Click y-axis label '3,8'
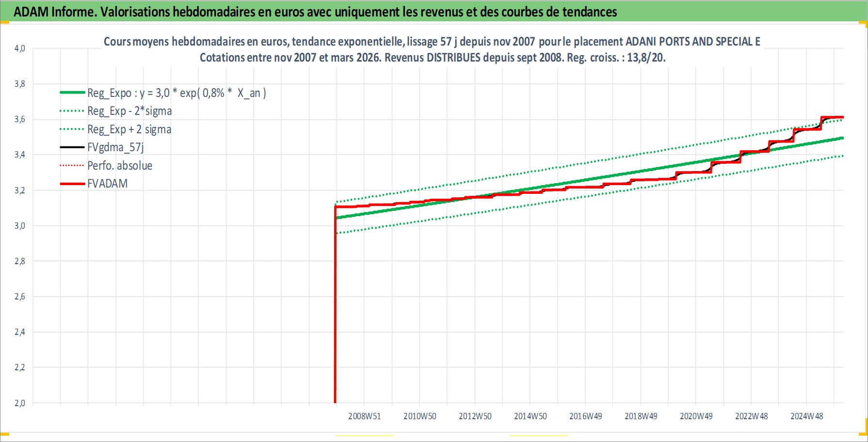The image size is (868, 442). (x=20, y=84)
